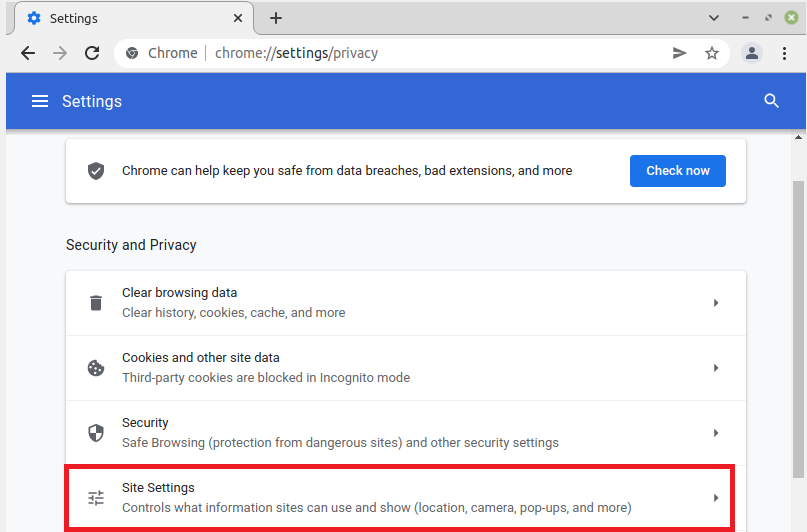807x532 pixels.
Task: Minimize the Chrome window
Action: pos(745,18)
